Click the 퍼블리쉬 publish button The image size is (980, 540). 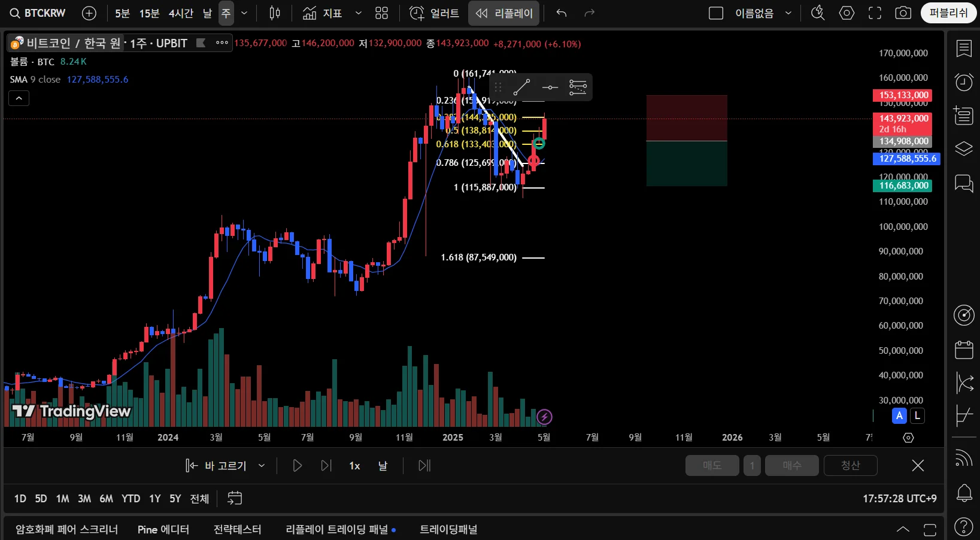948,13
